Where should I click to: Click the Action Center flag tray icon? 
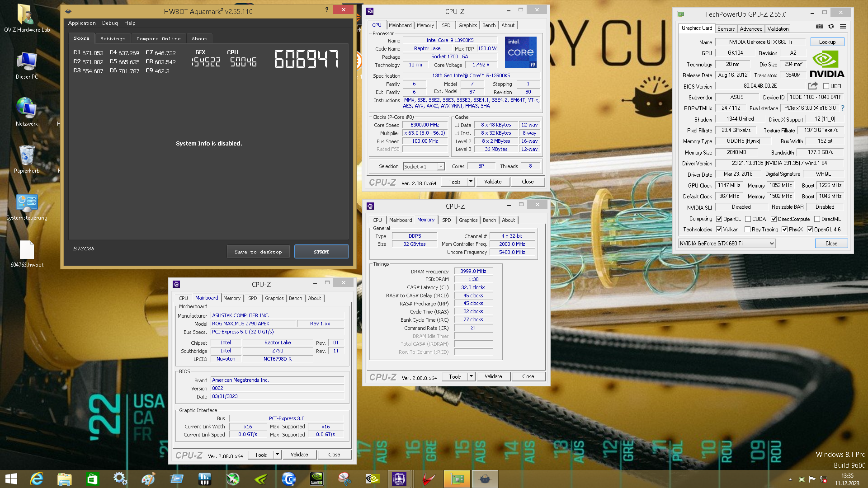pyautogui.click(x=812, y=479)
